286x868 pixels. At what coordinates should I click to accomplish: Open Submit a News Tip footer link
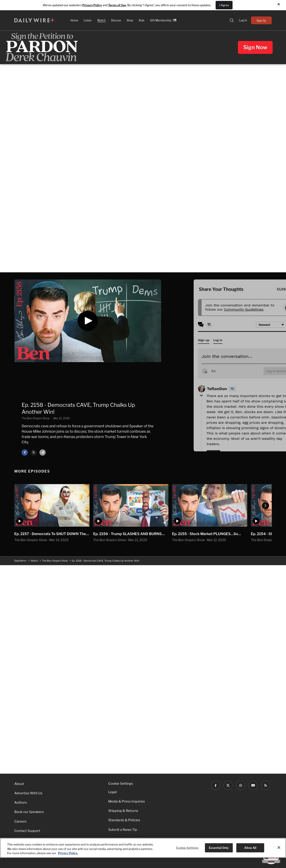tap(123, 829)
